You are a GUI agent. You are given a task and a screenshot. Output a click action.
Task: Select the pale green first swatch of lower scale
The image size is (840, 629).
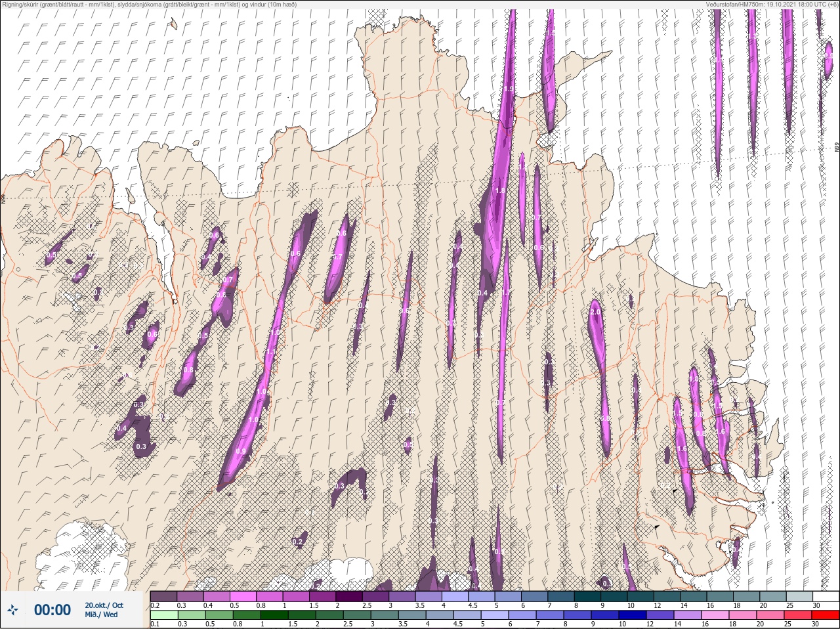[163, 616]
